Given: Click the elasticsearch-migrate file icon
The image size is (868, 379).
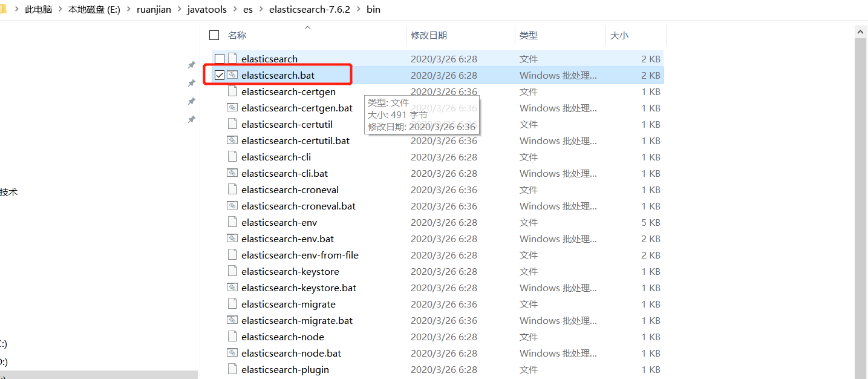Looking at the screenshot, I should pyautogui.click(x=232, y=304).
